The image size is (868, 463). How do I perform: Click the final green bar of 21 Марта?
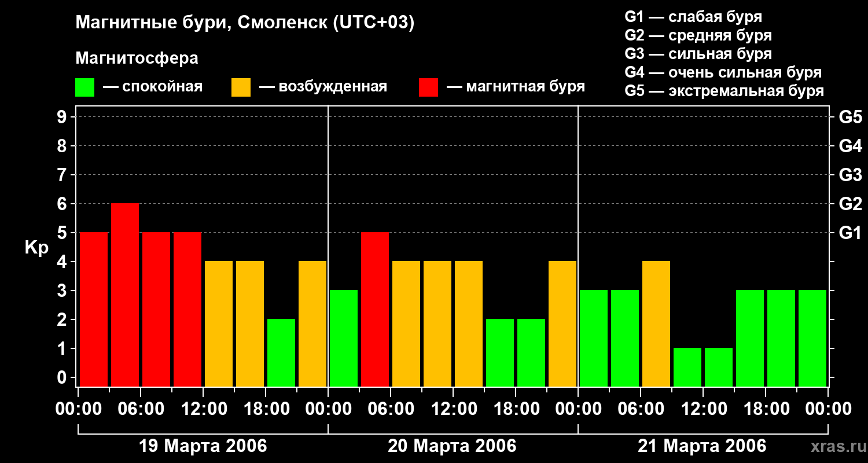[812, 338]
